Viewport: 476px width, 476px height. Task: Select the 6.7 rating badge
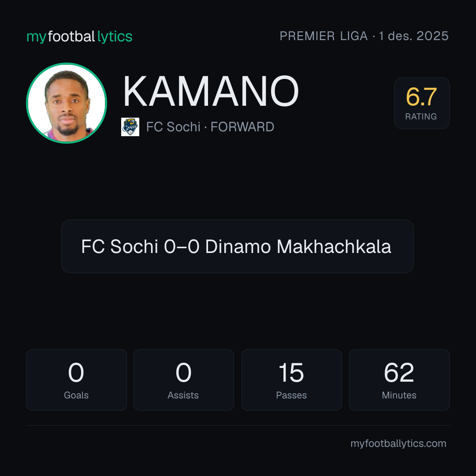(x=422, y=103)
